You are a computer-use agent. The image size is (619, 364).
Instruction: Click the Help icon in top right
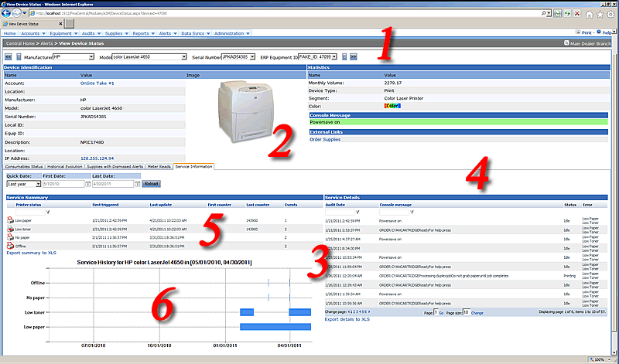598,32
